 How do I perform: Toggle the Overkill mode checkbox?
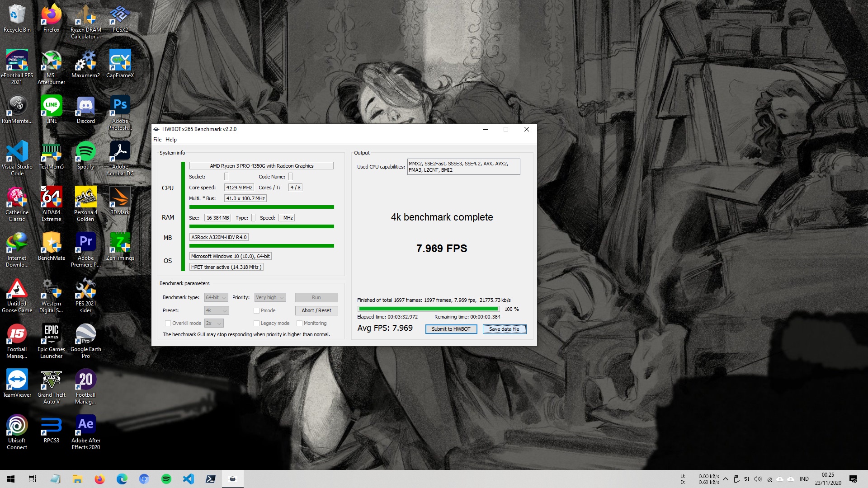[168, 324]
